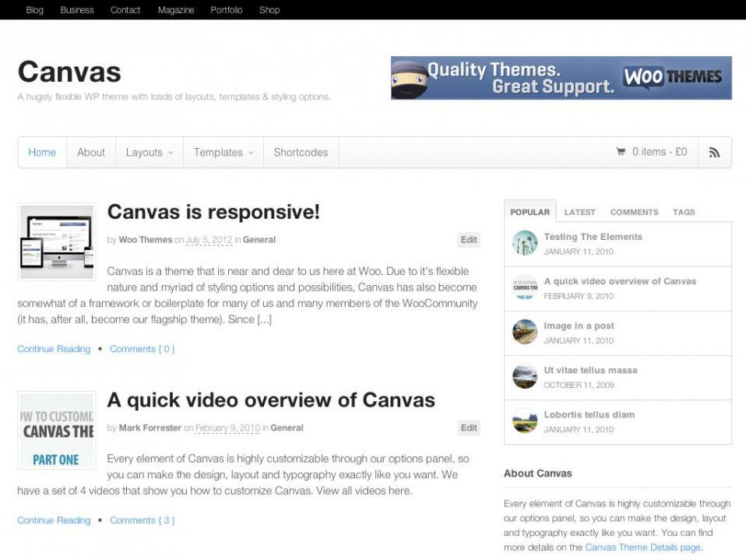The image size is (746, 560).
Task: Click author link Mark Forrester
Action: click(150, 428)
